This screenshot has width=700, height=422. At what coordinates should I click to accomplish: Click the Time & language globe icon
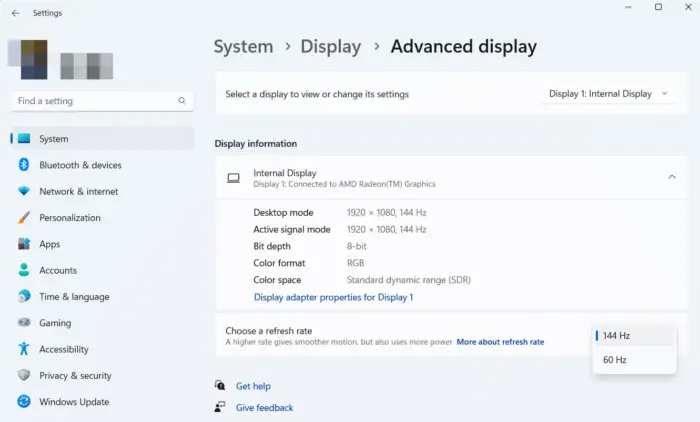(x=24, y=297)
